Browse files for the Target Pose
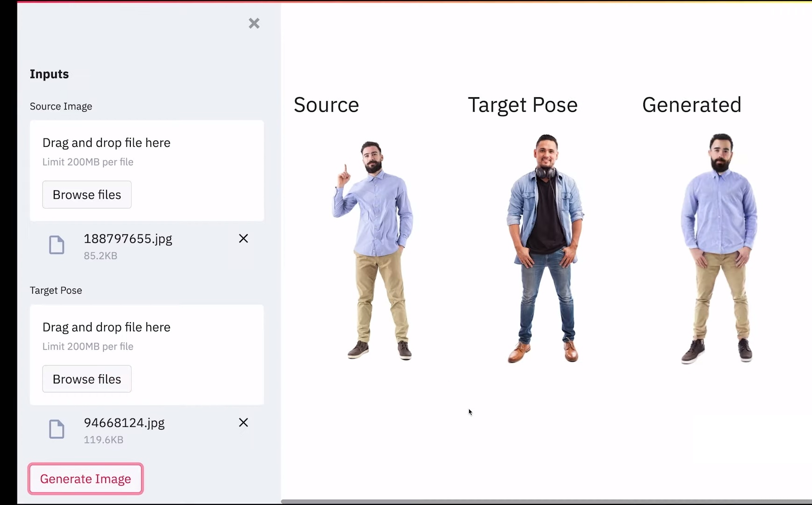Screen dimensions: 812x505 (x=87, y=379)
